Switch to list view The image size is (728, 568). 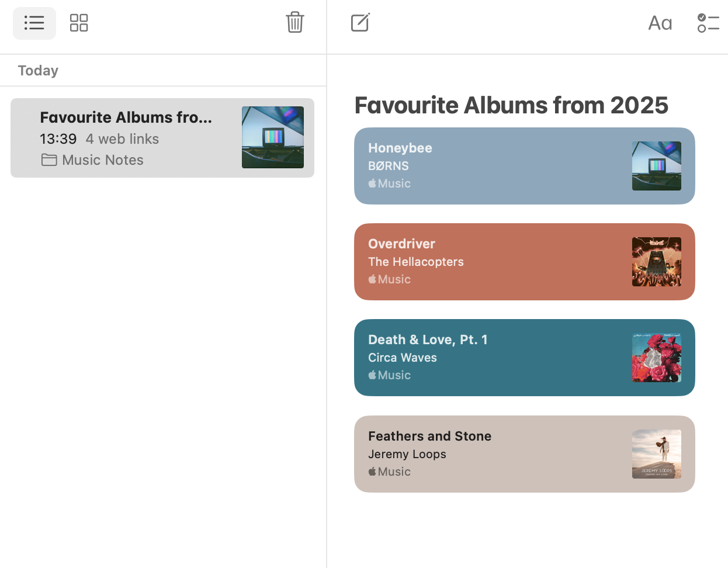(34, 23)
